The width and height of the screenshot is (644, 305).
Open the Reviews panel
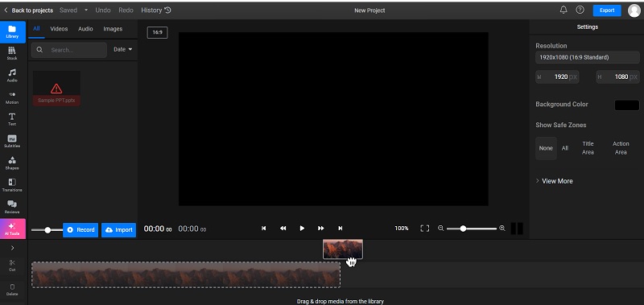(x=12, y=208)
